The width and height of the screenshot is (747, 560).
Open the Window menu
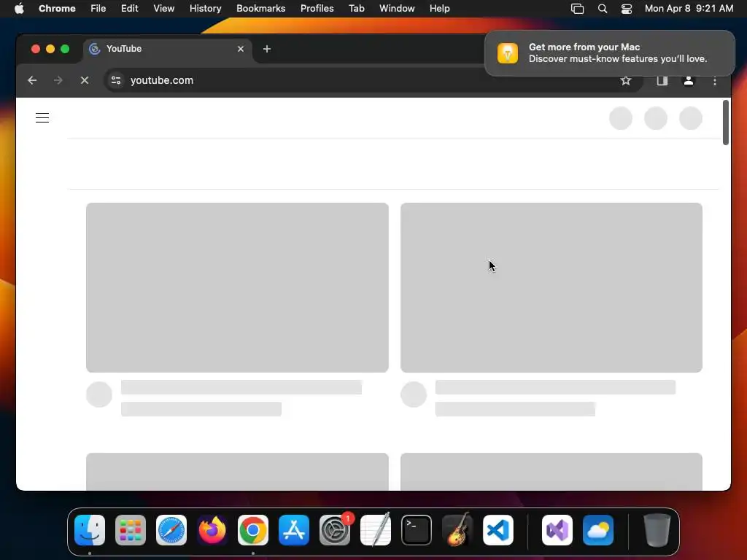coord(397,9)
